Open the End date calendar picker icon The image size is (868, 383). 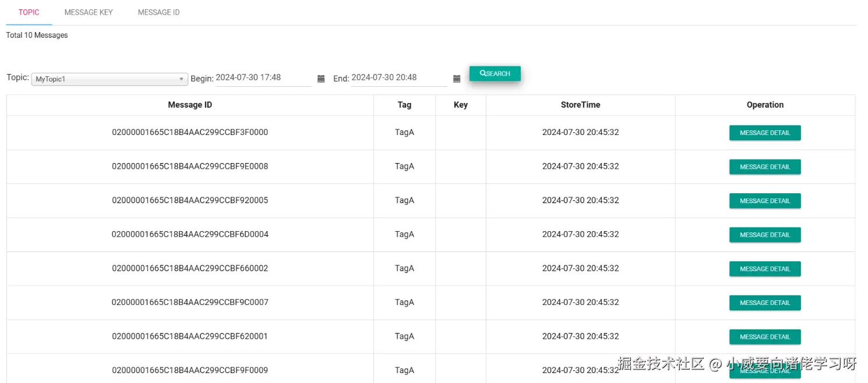click(x=457, y=79)
